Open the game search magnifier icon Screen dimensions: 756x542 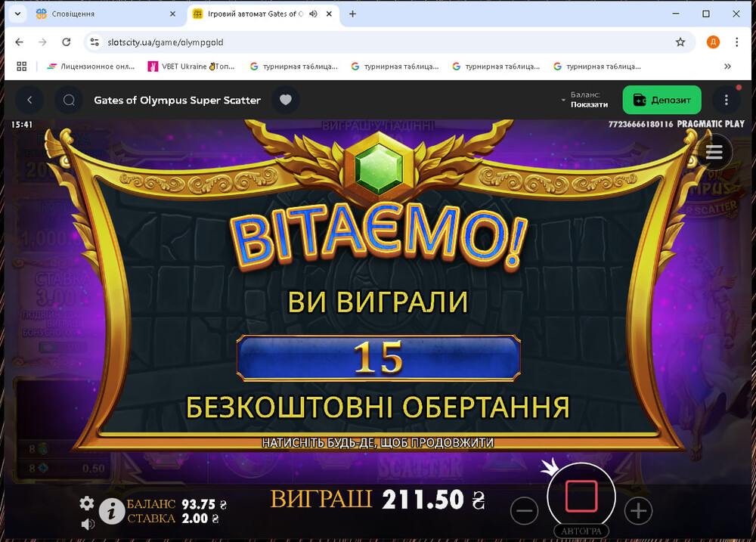click(x=69, y=100)
